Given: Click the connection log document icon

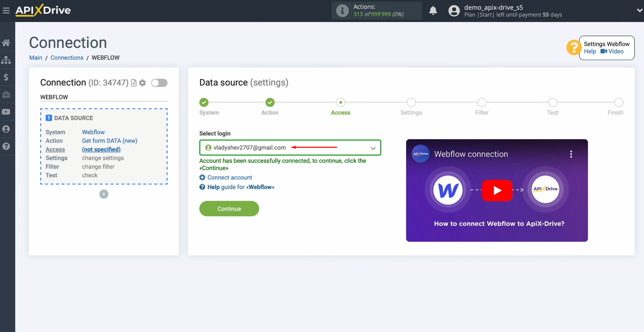Looking at the screenshot, I should 133,83.
